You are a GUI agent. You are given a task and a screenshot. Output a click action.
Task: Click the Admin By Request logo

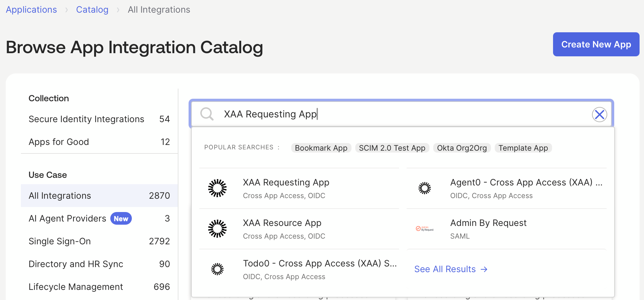coord(425,228)
